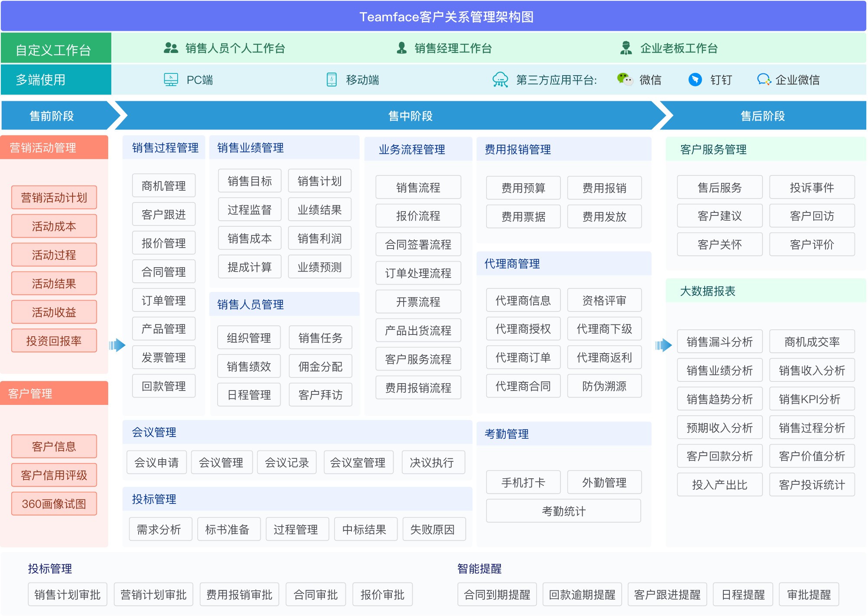
Task: Click the 企业微信 chat icon
Action: (765, 80)
